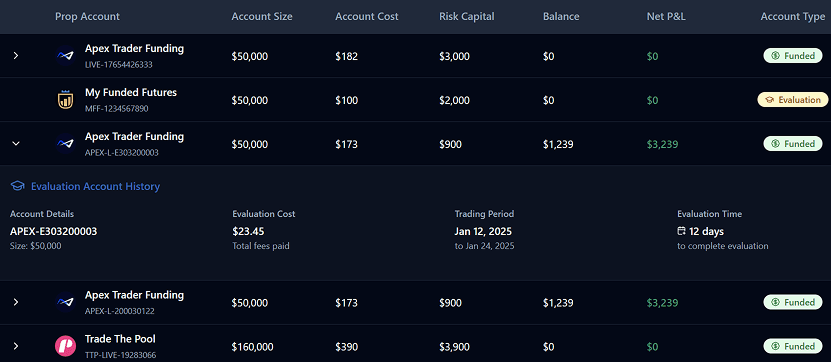
Task: Click the Prop Account column header
Action: (x=87, y=16)
